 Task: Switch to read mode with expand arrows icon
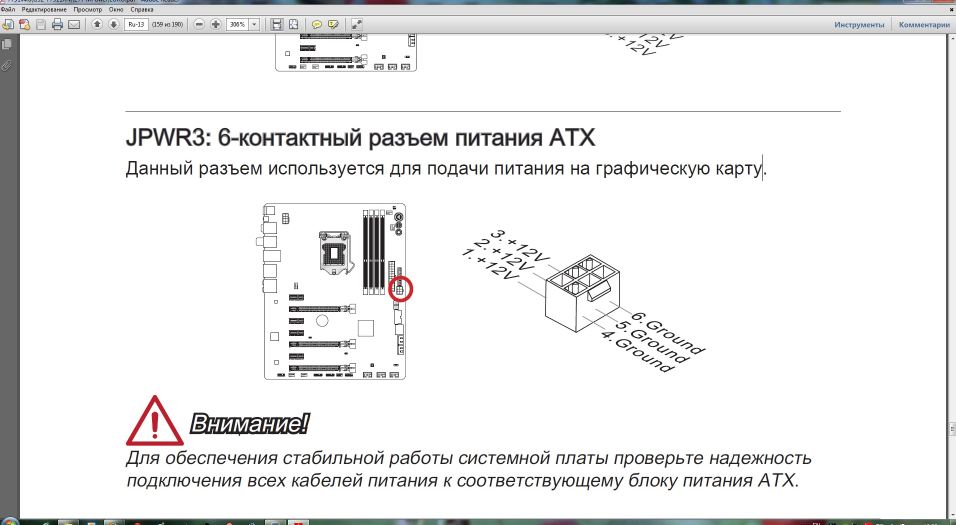357,23
